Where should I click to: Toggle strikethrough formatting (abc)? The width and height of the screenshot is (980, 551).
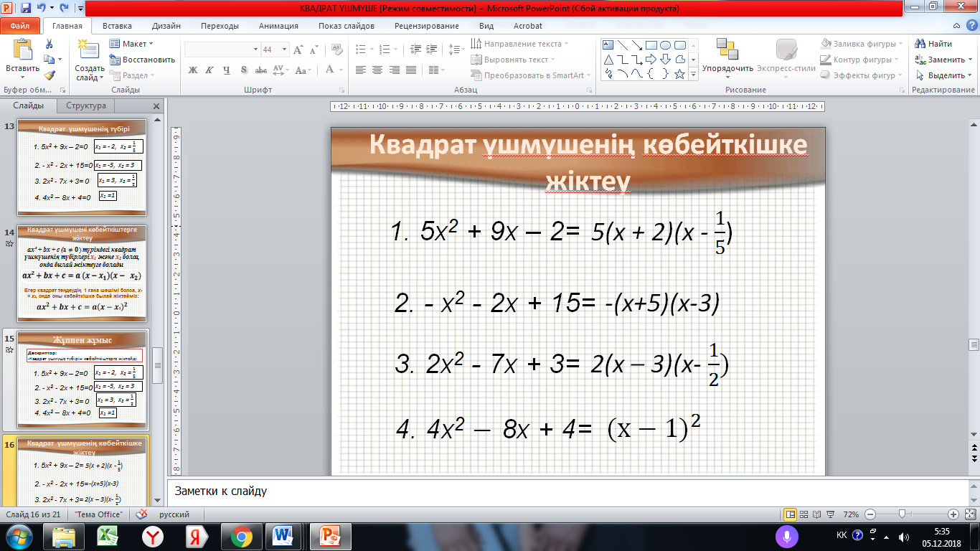[x=261, y=70]
